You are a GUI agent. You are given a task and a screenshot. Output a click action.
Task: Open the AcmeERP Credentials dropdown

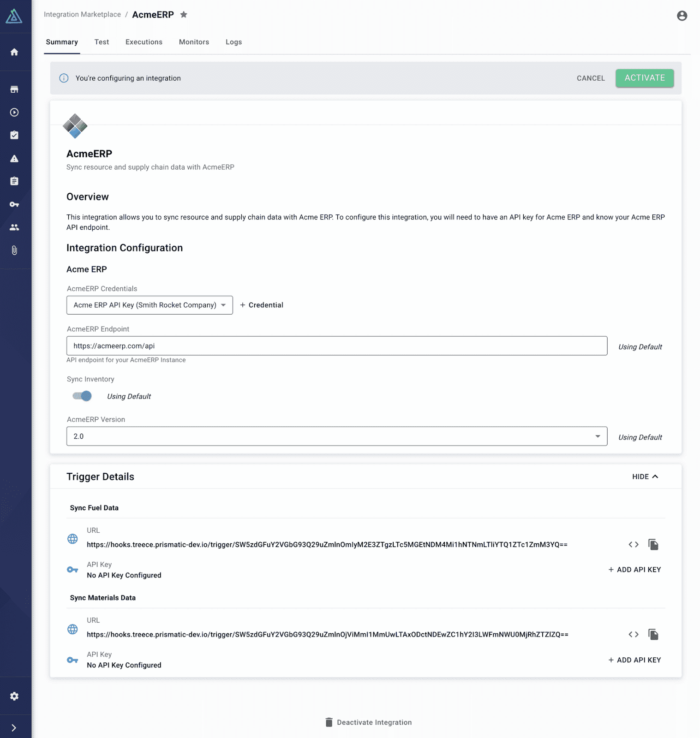click(150, 305)
